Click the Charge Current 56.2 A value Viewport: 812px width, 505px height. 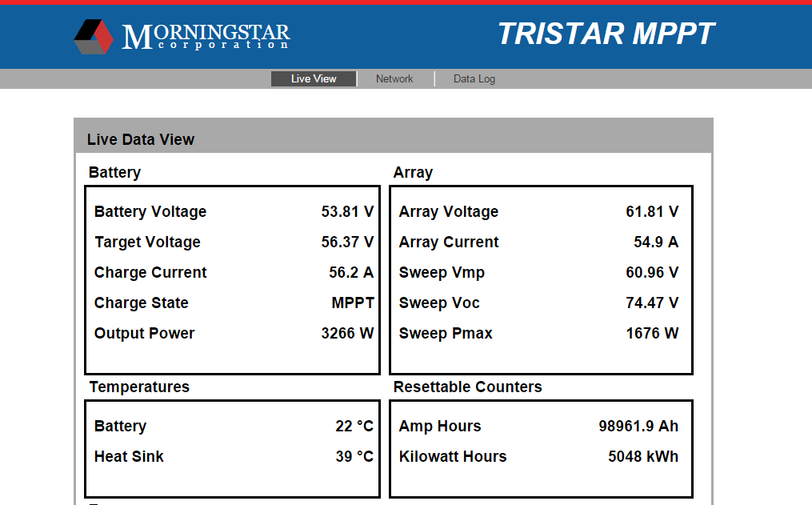tap(351, 272)
